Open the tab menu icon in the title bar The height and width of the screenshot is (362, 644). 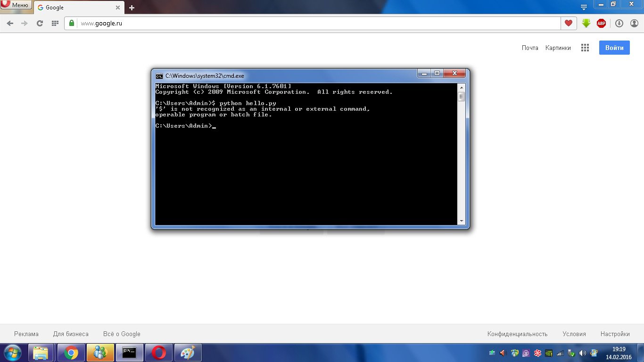click(x=584, y=7)
